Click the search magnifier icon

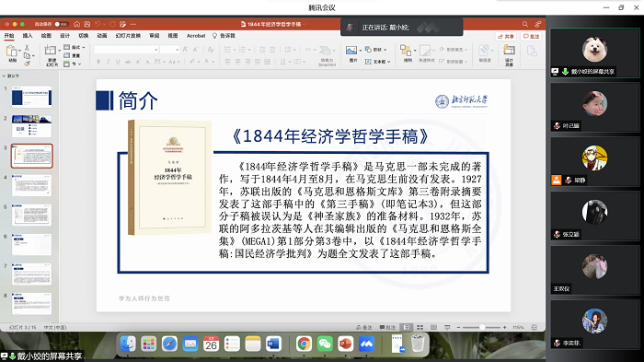[x=525, y=24]
